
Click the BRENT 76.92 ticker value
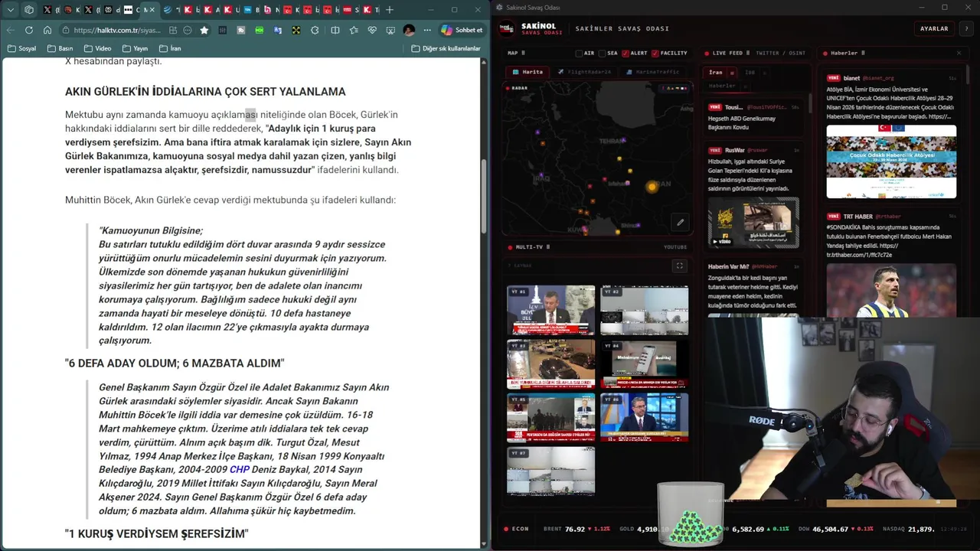pyautogui.click(x=577, y=529)
